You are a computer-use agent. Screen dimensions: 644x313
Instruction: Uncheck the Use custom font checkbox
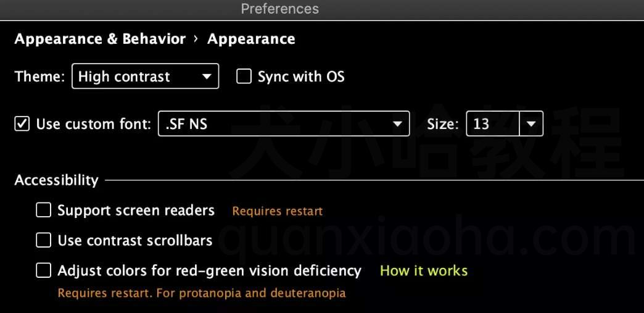click(x=22, y=124)
